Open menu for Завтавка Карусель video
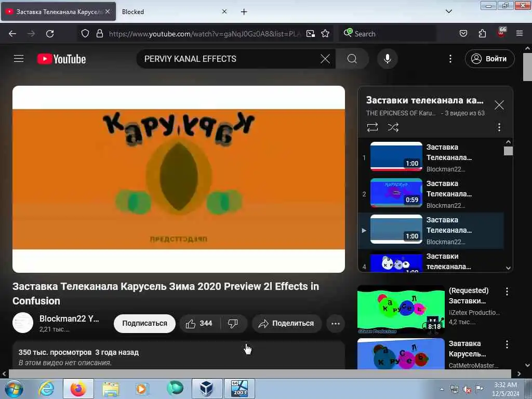This screenshot has height=399, width=532. [507, 345]
